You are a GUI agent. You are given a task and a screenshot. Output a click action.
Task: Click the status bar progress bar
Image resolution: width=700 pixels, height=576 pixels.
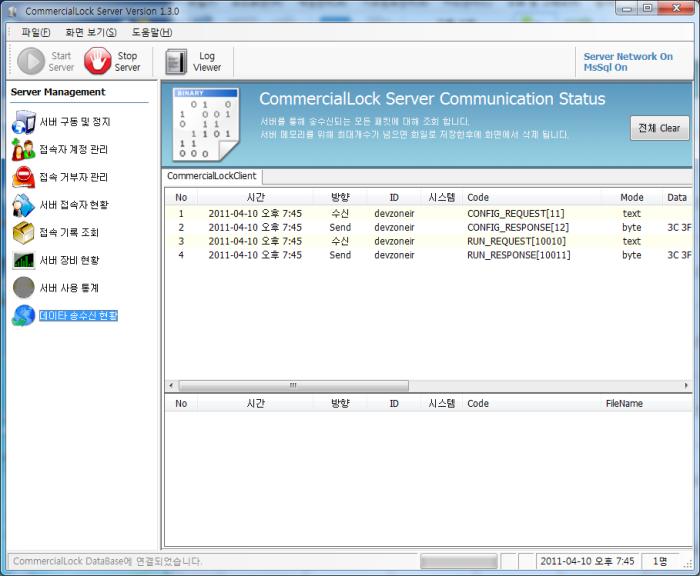coord(458,561)
